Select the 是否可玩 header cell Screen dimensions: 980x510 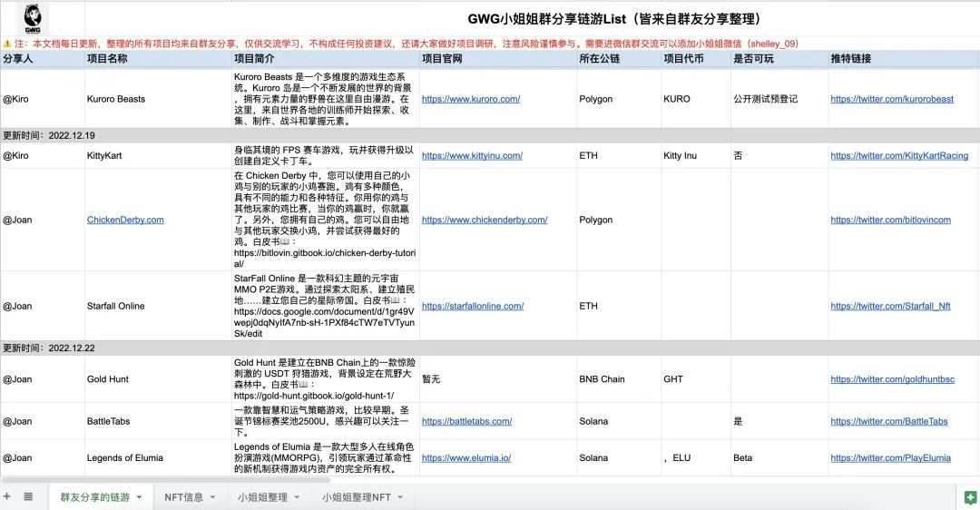coord(779,59)
